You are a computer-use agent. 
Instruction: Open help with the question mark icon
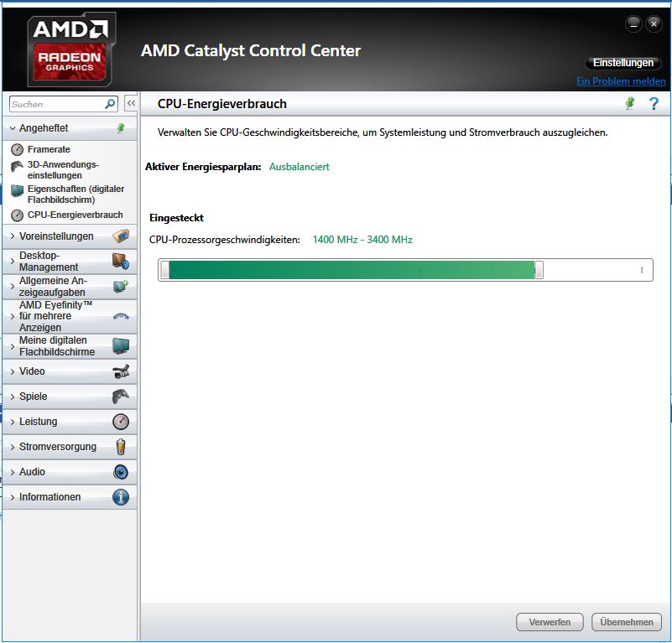(x=654, y=103)
